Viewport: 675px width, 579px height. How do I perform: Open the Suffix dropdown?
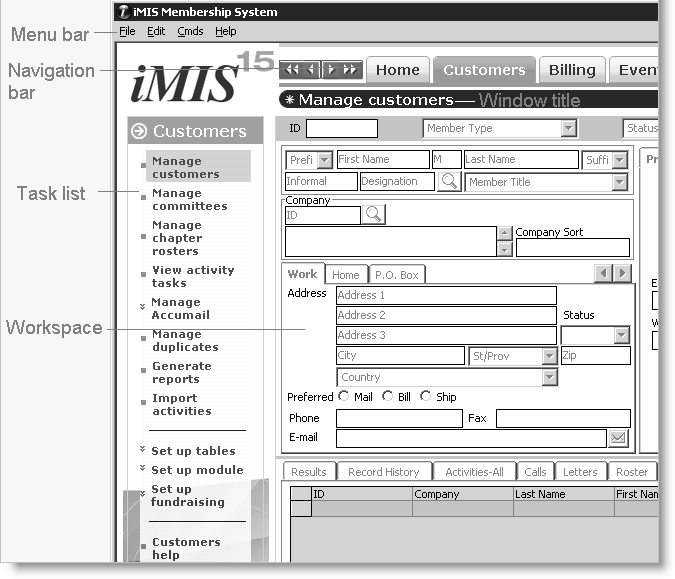click(620, 160)
